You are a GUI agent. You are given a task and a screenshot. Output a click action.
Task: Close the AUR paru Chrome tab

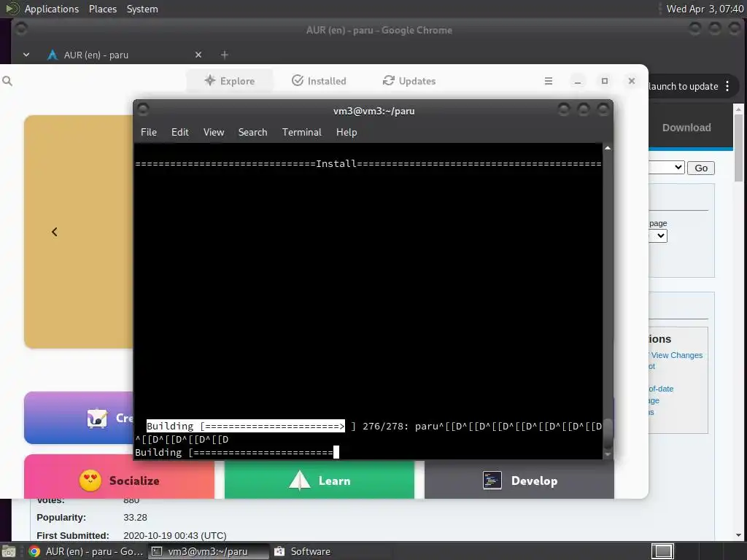click(198, 55)
